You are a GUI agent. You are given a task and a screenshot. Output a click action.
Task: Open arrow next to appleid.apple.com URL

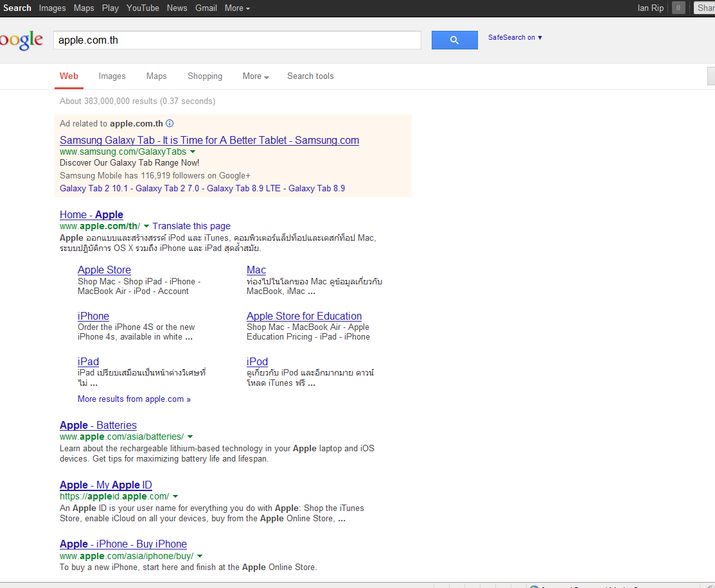click(x=175, y=496)
